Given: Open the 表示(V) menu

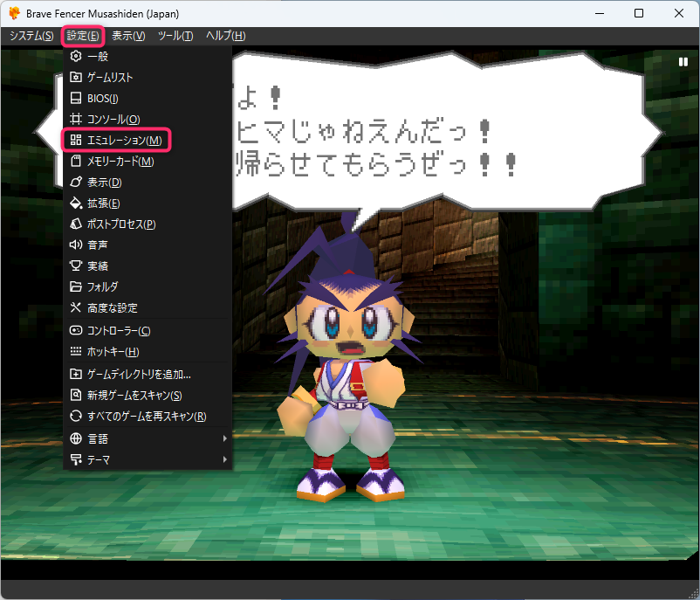Looking at the screenshot, I should click(128, 36).
